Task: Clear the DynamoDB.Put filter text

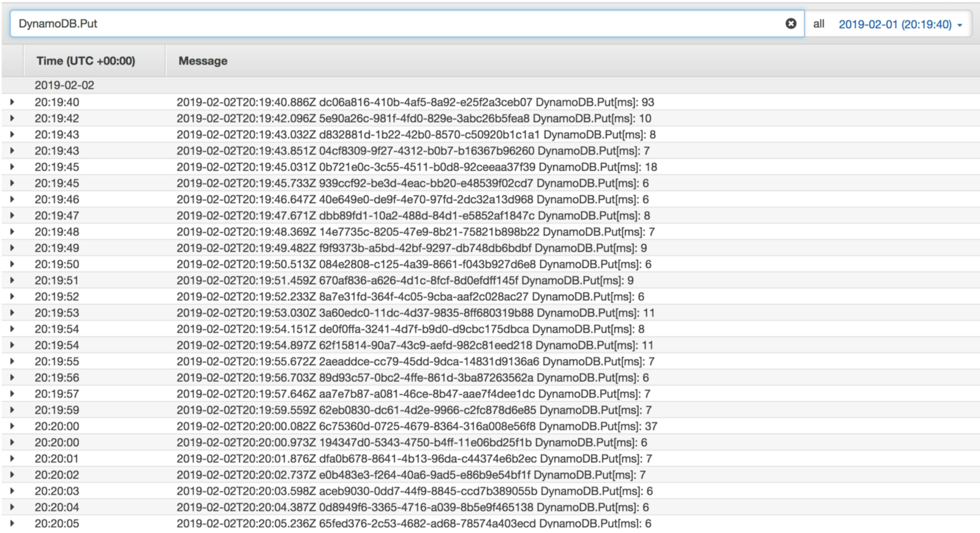Action: (x=791, y=23)
